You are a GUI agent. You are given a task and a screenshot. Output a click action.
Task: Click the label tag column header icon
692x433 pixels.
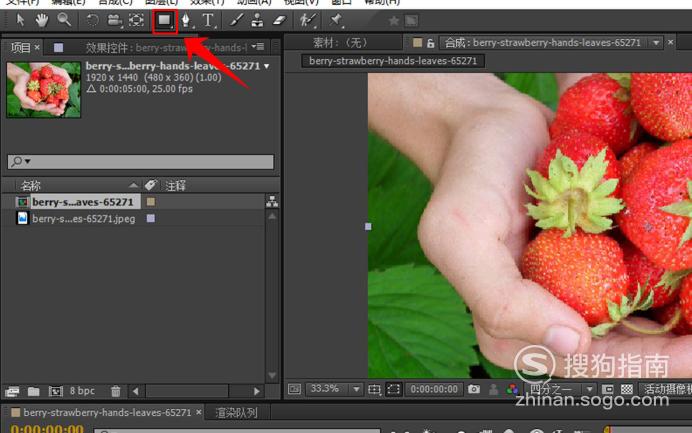(x=151, y=185)
